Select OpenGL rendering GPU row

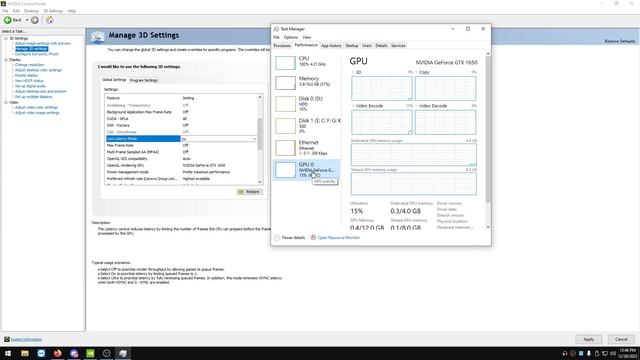pyautogui.click(x=181, y=165)
